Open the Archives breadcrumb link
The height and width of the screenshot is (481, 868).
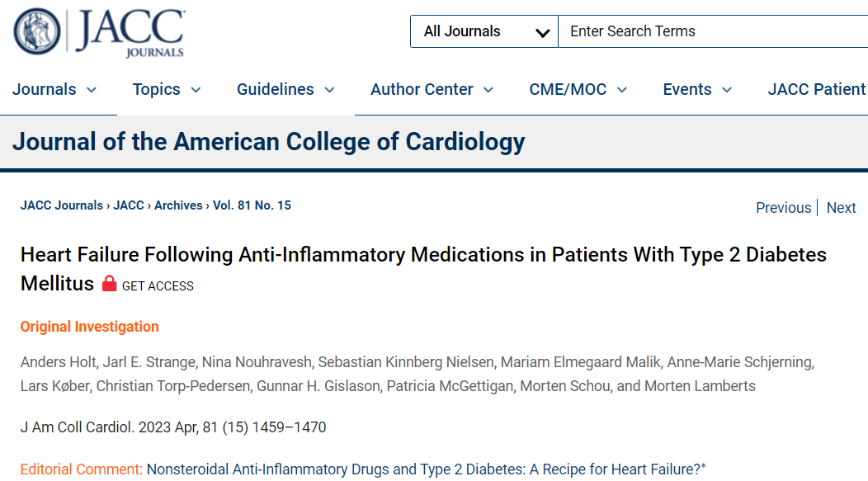click(x=178, y=205)
